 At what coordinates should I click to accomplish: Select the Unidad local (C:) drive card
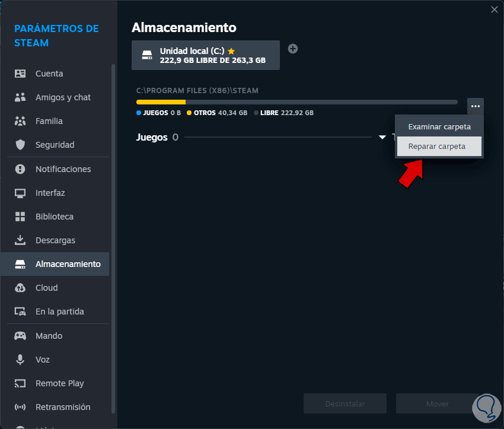point(206,55)
